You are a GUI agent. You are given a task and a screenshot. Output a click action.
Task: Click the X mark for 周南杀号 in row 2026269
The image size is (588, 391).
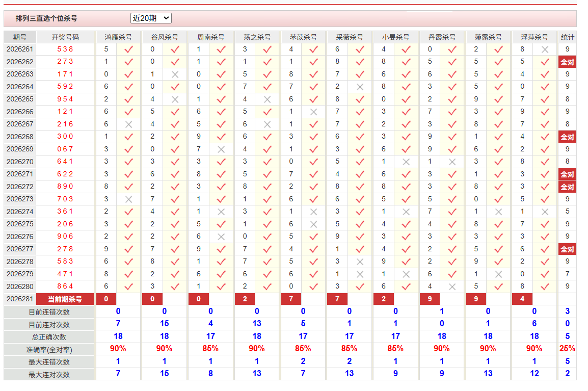[x=221, y=149]
